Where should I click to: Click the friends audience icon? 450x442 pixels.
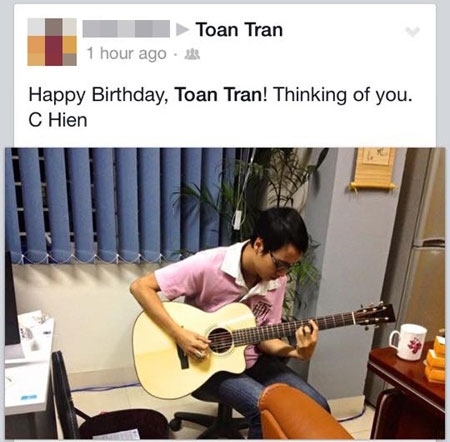click(192, 53)
